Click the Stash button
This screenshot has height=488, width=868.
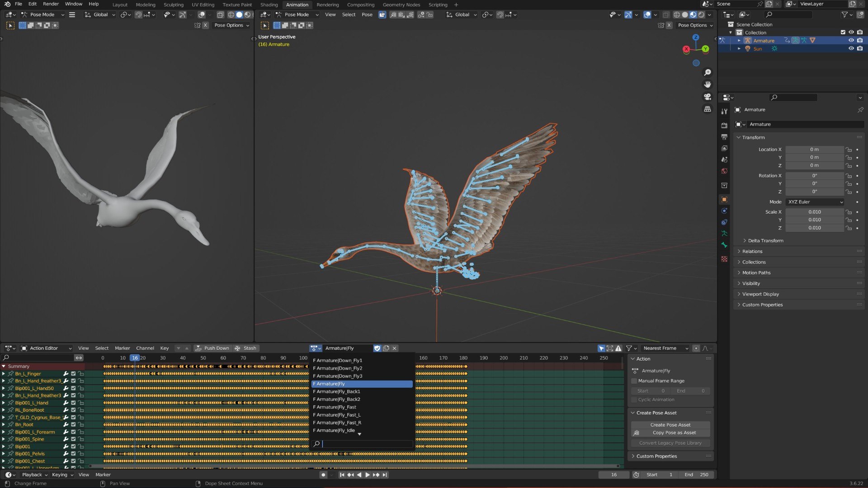(x=245, y=348)
